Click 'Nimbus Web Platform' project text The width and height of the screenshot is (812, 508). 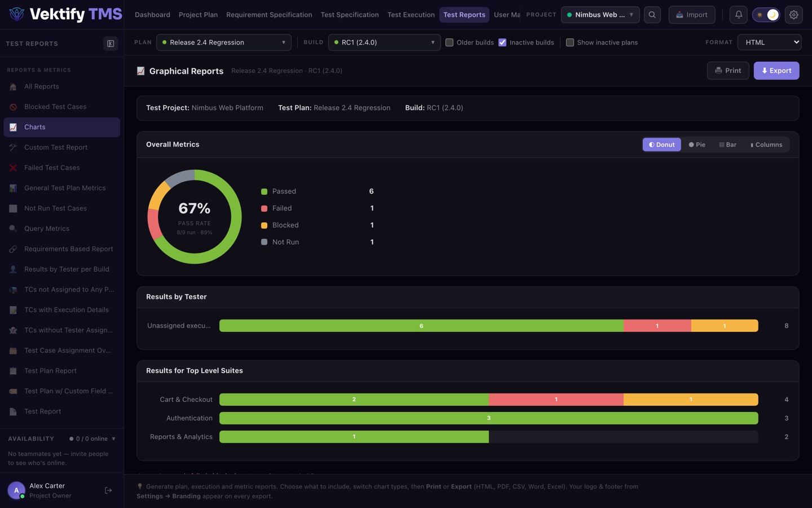(x=227, y=108)
